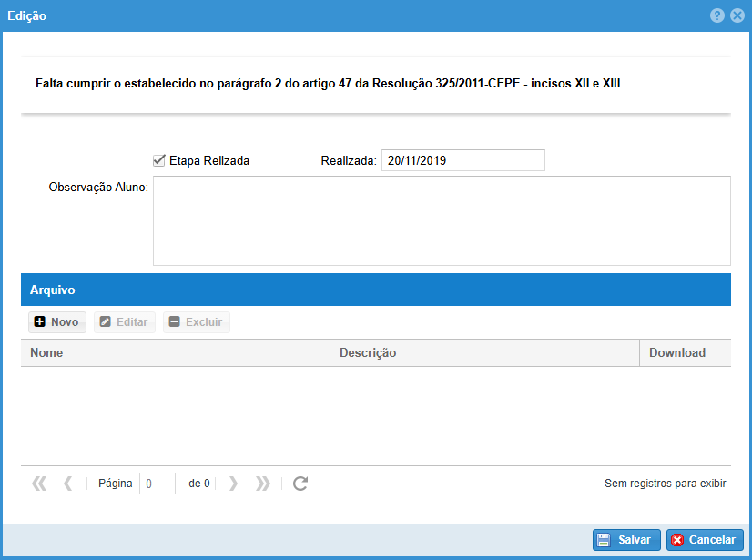This screenshot has height=560, width=752.
Task: Sort by the Descrição column header
Action: 484,353
